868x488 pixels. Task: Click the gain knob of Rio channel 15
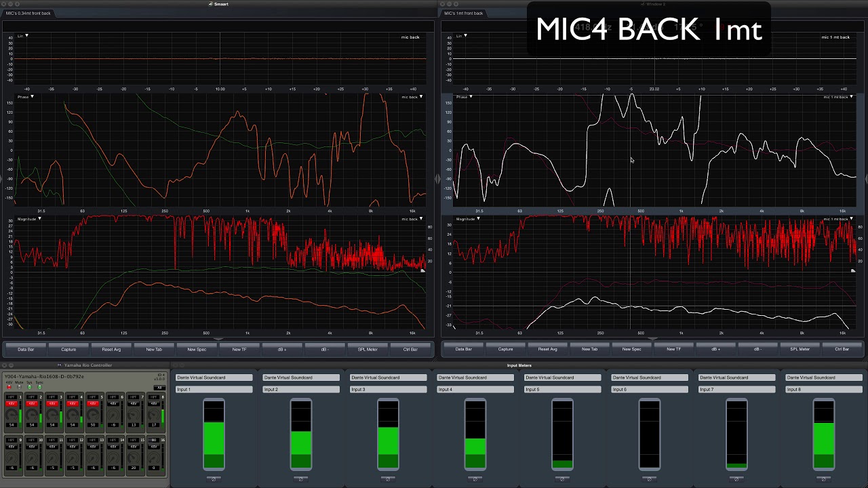click(134, 457)
